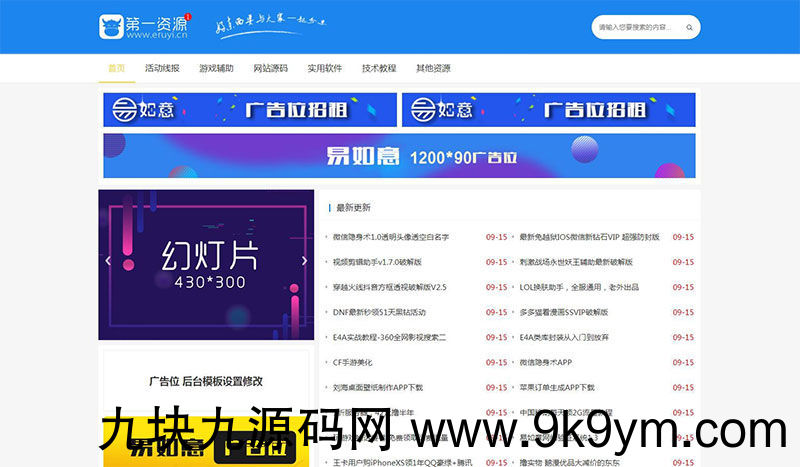Open the 技术教程 navigation link
The image size is (800, 467).
(x=379, y=68)
